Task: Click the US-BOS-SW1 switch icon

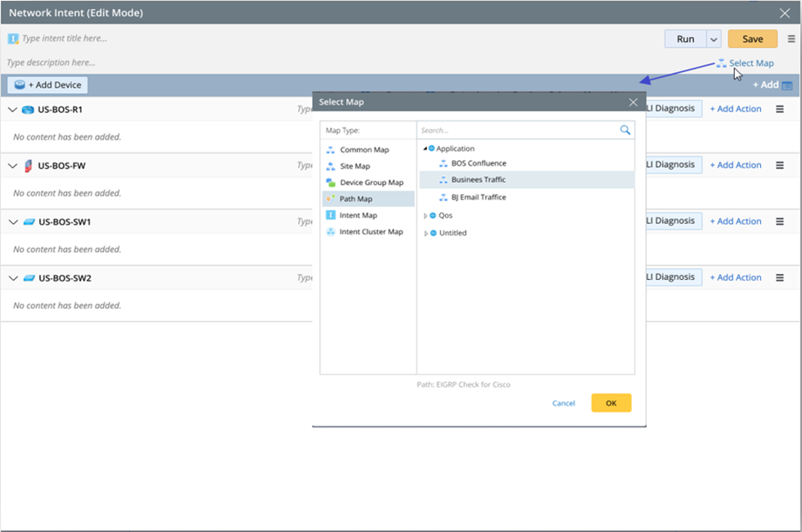Action: [29, 222]
